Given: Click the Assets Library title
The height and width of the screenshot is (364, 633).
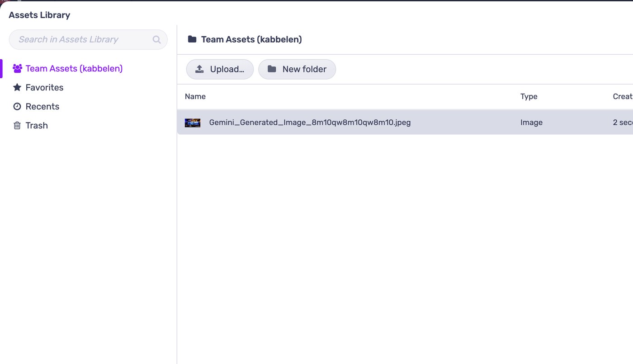Looking at the screenshot, I should point(39,15).
